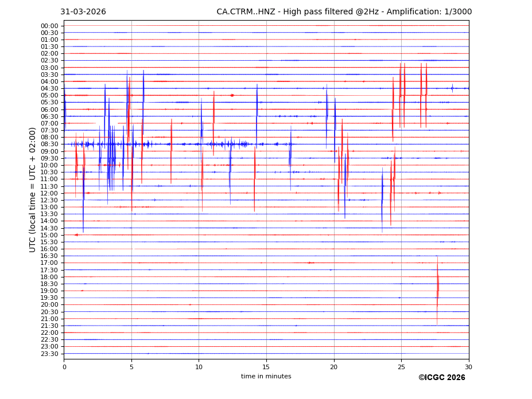Select the 12:00 time row label

(x=49, y=193)
